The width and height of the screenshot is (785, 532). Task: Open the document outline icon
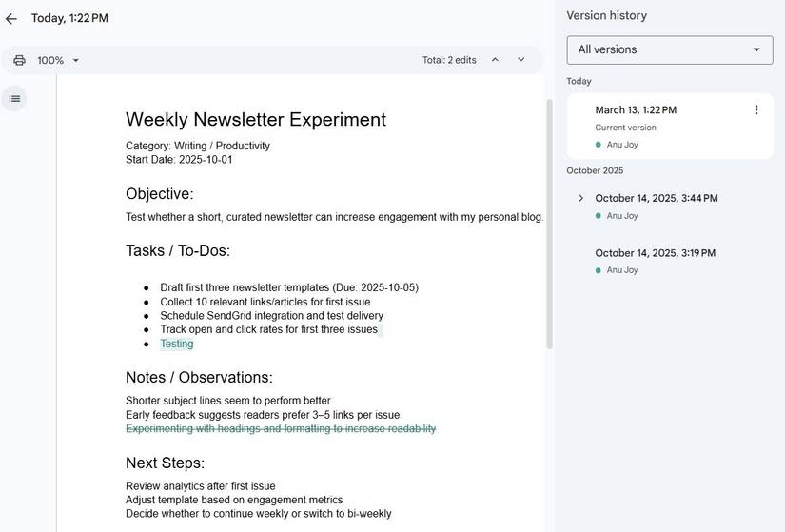[14, 99]
